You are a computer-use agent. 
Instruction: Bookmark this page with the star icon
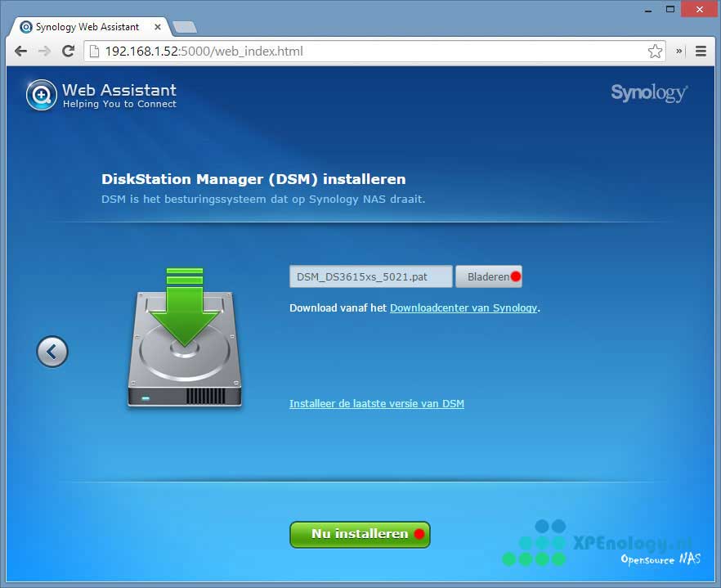pos(655,51)
